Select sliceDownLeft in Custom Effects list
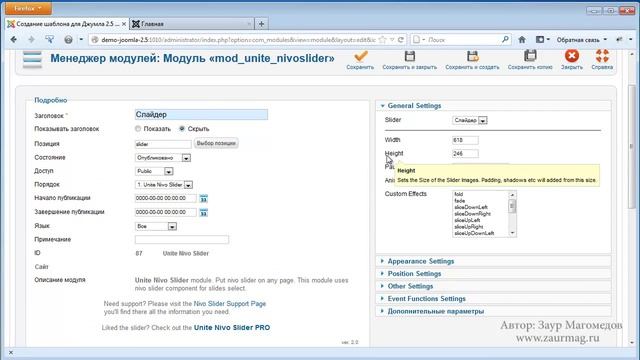Screen dimensions: 640x360 tap(471, 207)
